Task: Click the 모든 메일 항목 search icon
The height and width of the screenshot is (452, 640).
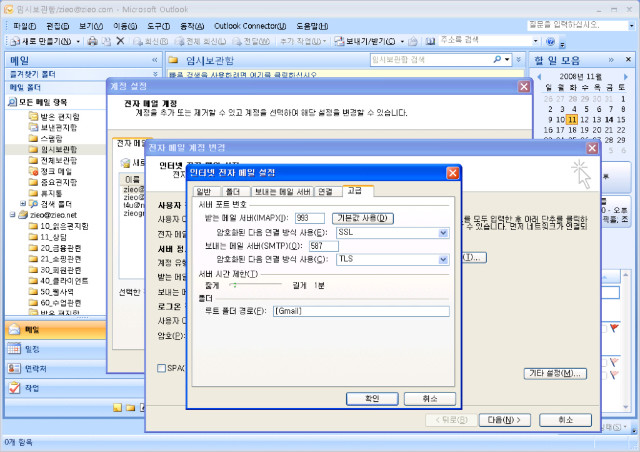Action: coord(13,102)
